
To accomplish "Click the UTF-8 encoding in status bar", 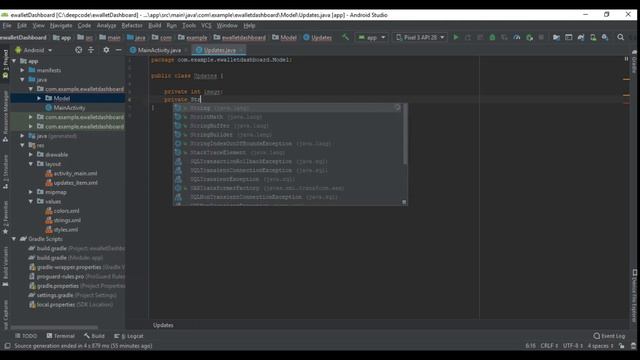I will tap(572, 346).
